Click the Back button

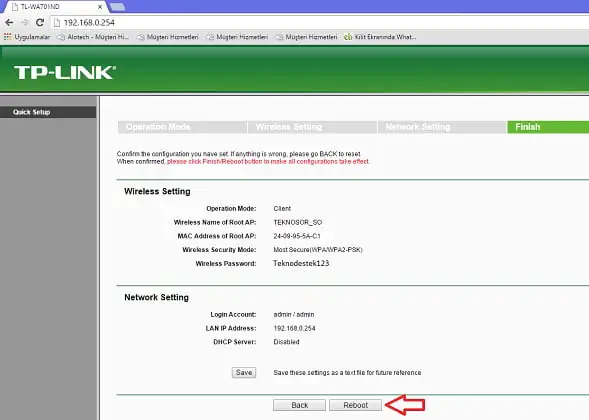tap(299, 405)
